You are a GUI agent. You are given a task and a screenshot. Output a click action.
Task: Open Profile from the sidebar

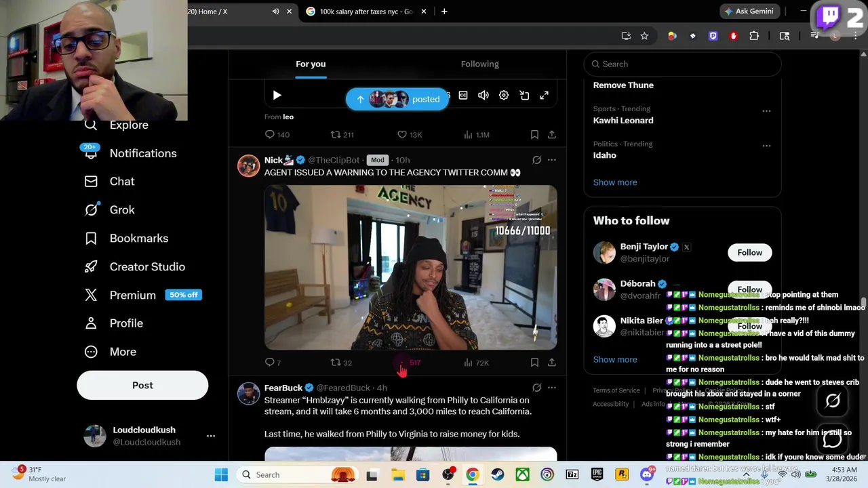113,323
